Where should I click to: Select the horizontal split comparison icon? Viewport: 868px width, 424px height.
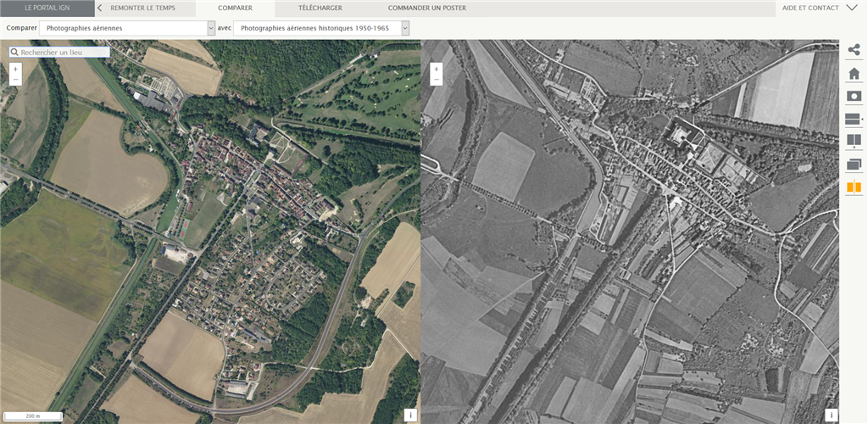(x=854, y=119)
